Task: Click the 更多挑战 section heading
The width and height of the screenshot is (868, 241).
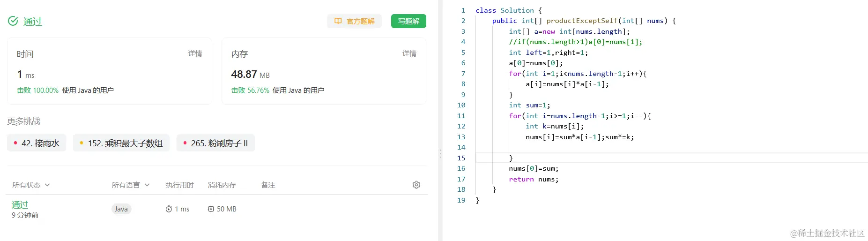Action: click(x=24, y=121)
